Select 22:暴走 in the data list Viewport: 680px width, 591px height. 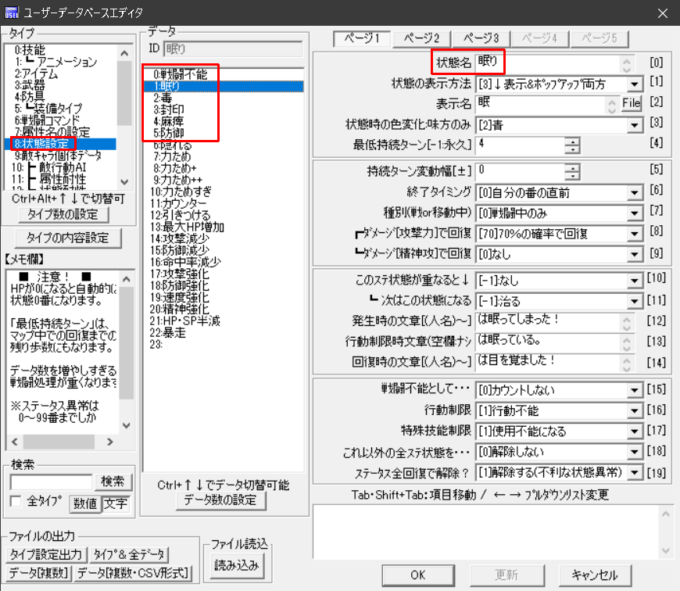[x=169, y=331]
